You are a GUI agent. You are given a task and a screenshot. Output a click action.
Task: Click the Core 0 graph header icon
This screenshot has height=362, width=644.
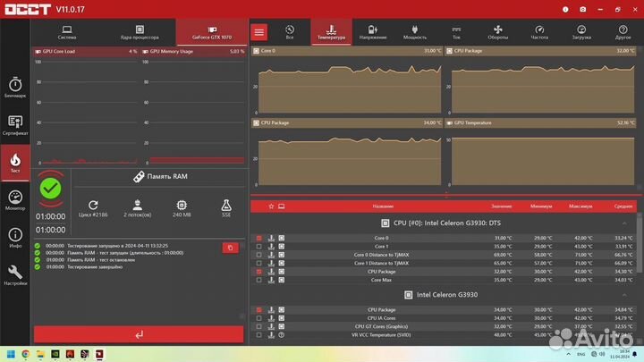[x=257, y=51]
